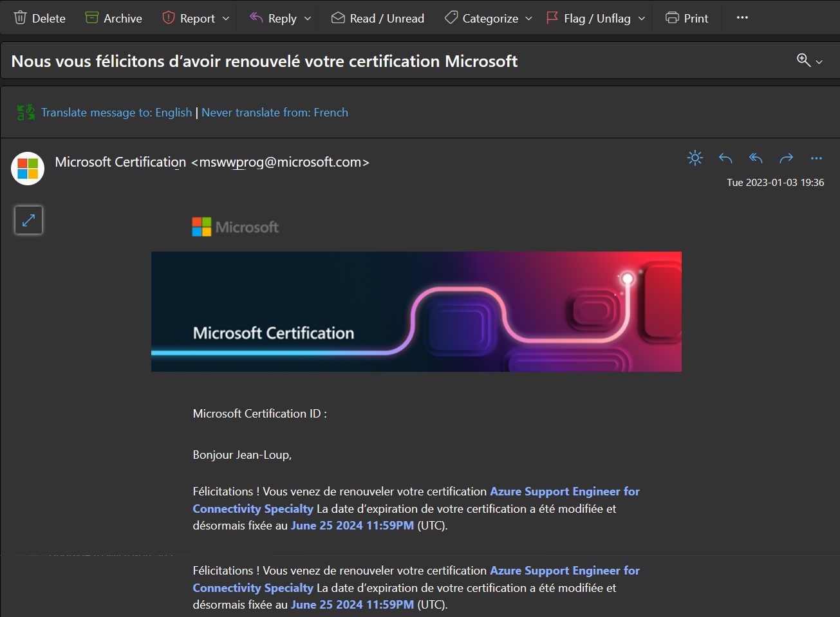Open toolbar more options ellipsis

pyautogui.click(x=742, y=17)
